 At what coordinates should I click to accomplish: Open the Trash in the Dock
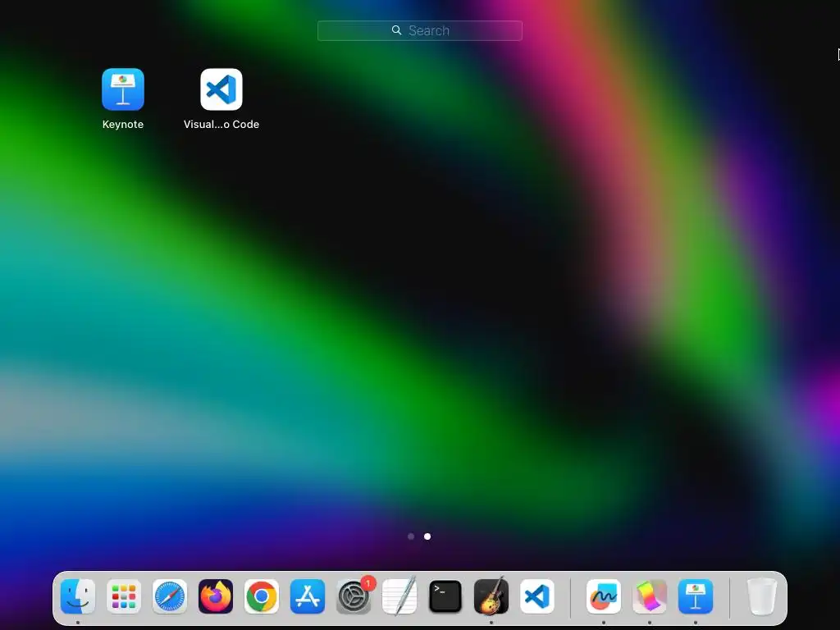[x=762, y=596]
